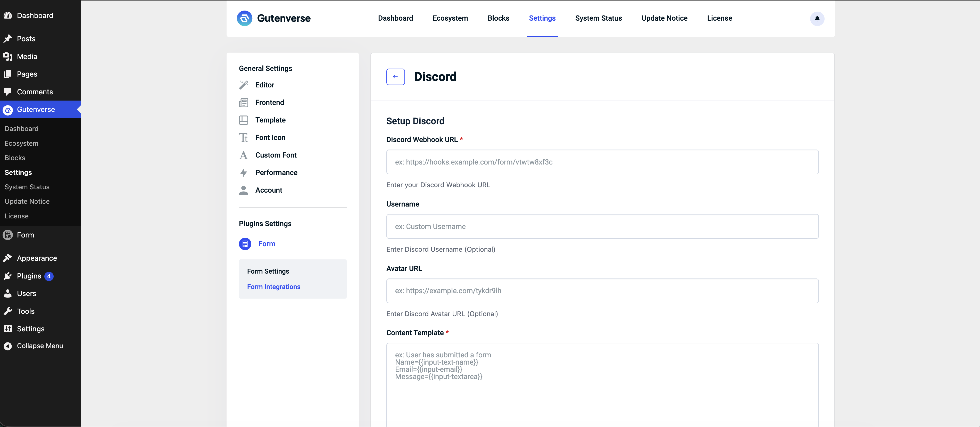Click the Comments speech bubble icon
Image resolution: width=980 pixels, height=427 pixels.
pos(8,92)
